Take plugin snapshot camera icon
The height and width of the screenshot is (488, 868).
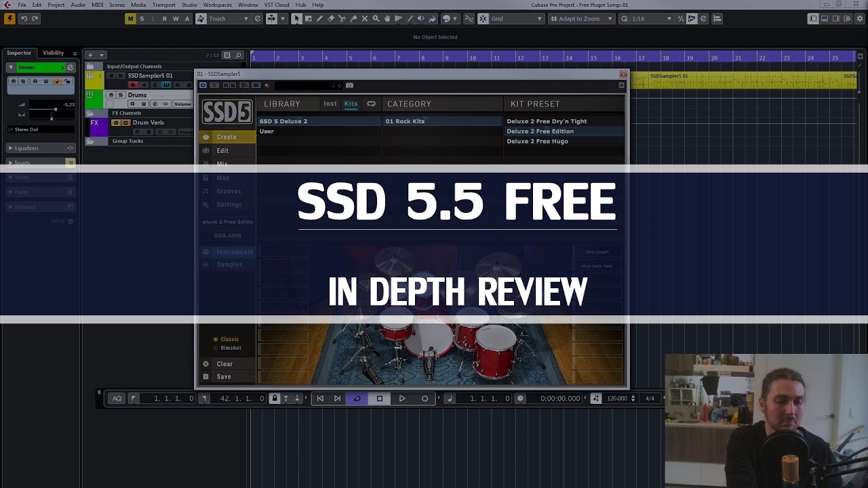coord(349,85)
